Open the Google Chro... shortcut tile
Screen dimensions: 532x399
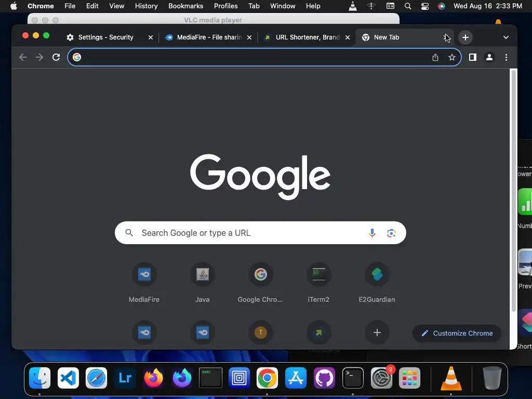[261, 282]
